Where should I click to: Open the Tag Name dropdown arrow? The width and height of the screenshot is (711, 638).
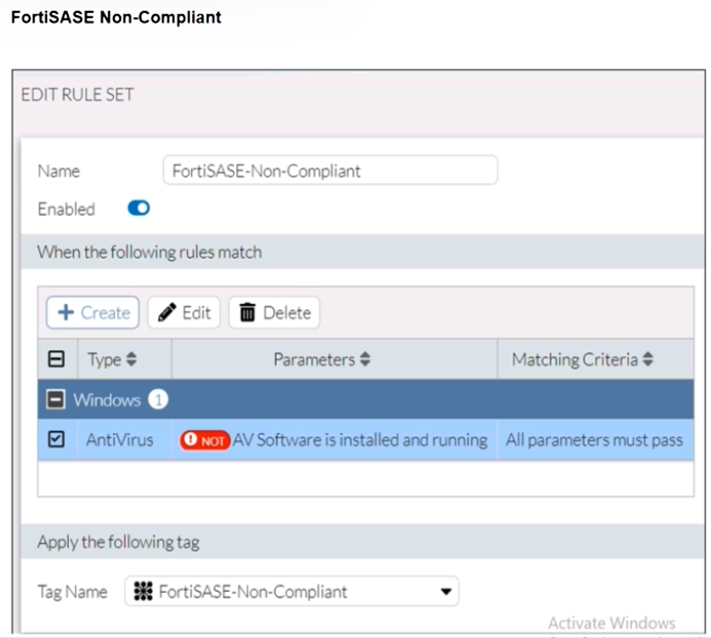(445, 592)
